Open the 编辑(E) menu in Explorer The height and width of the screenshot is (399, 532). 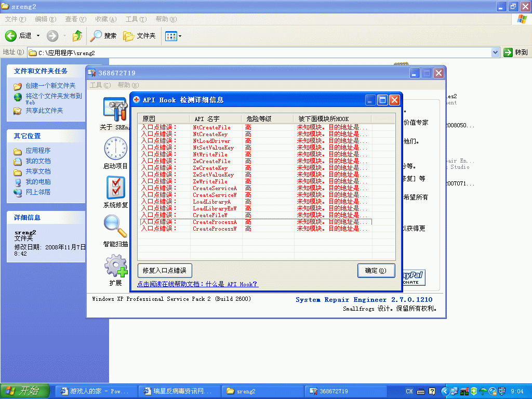(x=46, y=19)
